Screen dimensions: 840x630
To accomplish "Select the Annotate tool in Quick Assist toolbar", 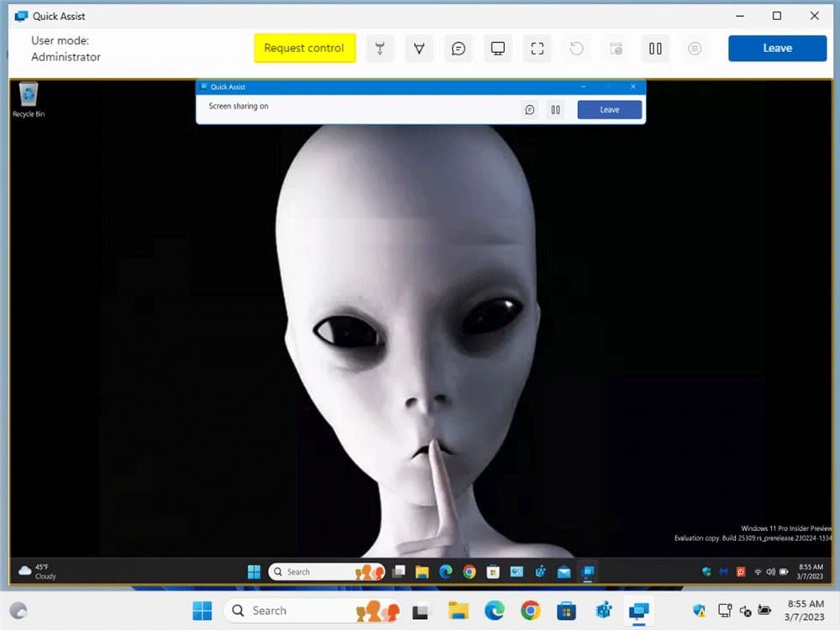I will pos(419,49).
